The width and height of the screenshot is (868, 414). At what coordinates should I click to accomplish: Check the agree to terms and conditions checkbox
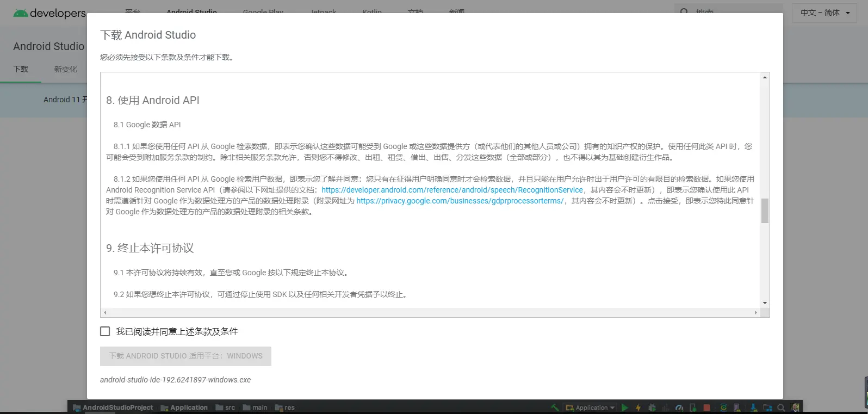pos(105,331)
